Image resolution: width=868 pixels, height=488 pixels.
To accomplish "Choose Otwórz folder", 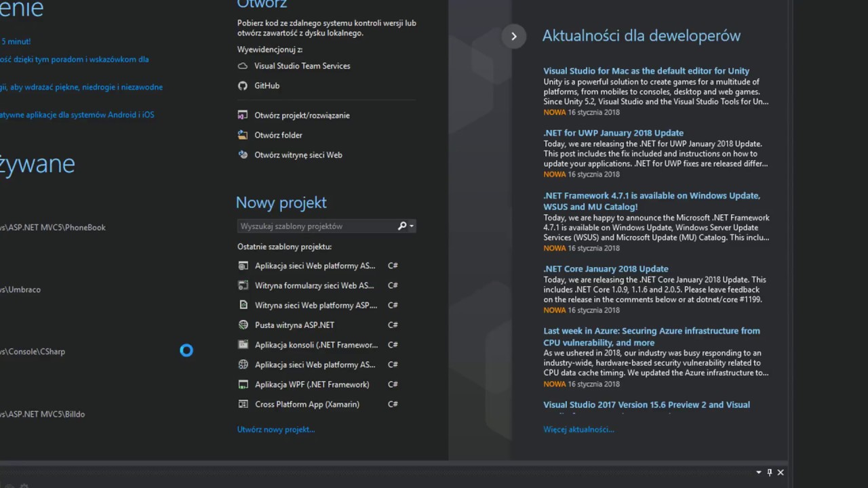I will click(x=278, y=135).
